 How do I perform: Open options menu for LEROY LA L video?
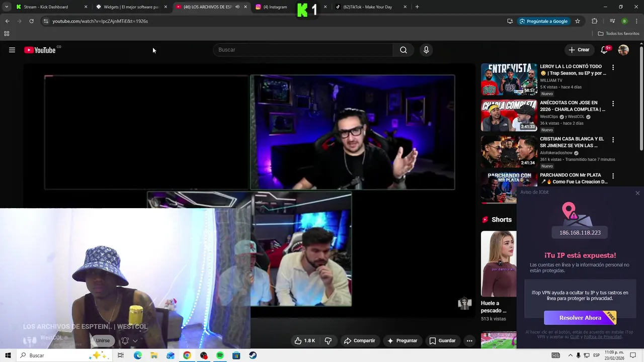click(x=613, y=67)
